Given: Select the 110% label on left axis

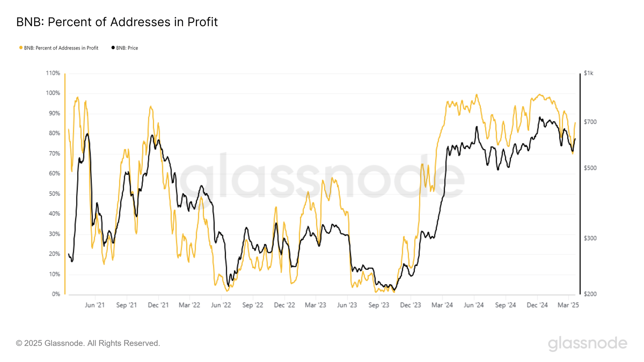Looking at the screenshot, I should pos(53,73).
